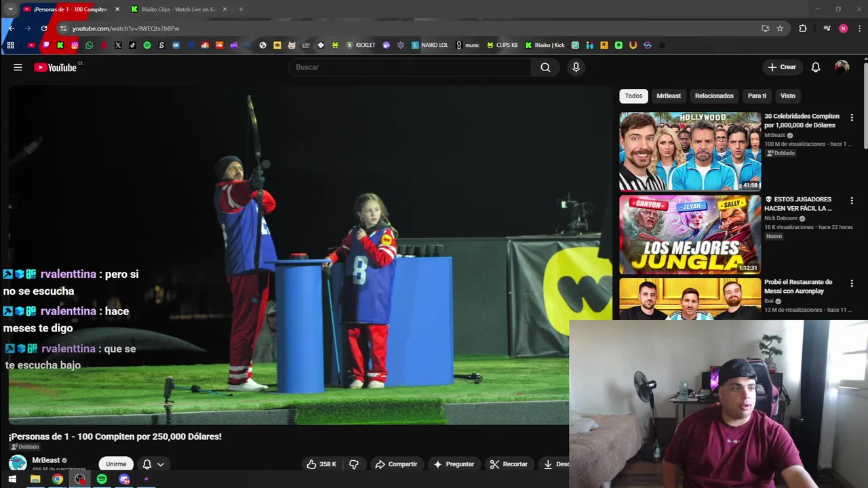This screenshot has height=488, width=868.
Task: Click the page vertical scrollbar
Action: pos(865,105)
